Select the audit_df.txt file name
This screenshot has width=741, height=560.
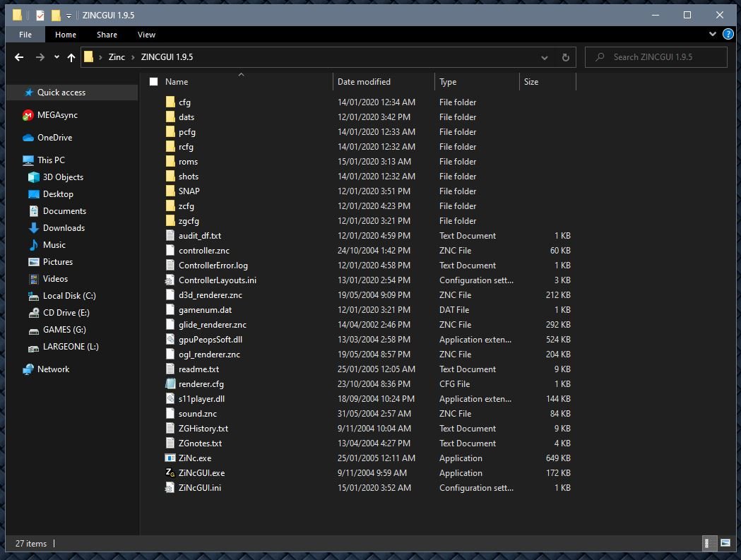click(200, 236)
